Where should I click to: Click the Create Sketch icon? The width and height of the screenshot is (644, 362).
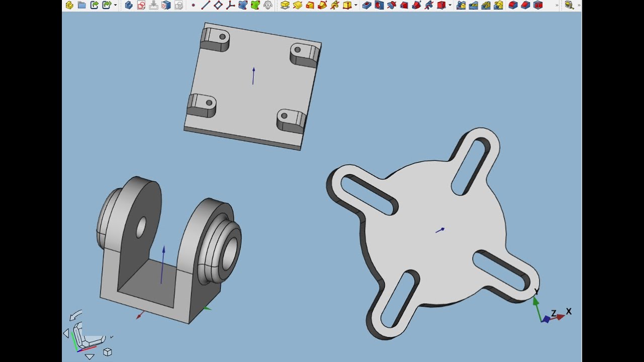141,5
